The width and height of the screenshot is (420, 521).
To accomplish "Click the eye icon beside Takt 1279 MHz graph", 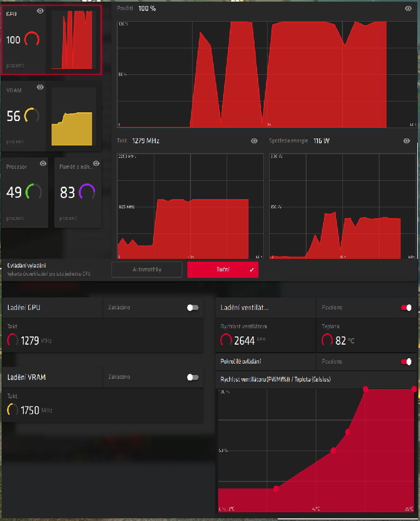I will (254, 141).
